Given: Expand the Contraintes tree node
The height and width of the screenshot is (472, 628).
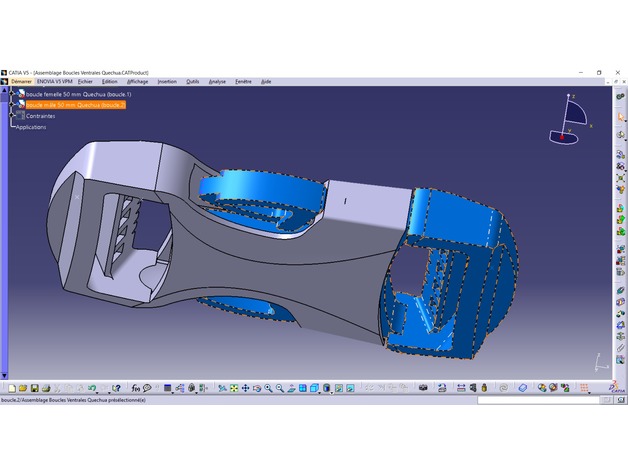Looking at the screenshot, I should pyautogui.click(x=12, y=116).
